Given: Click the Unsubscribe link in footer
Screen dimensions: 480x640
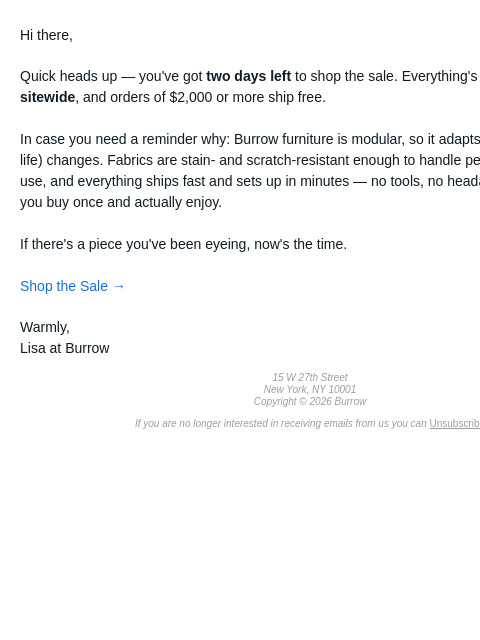Looking at the screenshot, I should pyautogui.click(x=455, y=423).
